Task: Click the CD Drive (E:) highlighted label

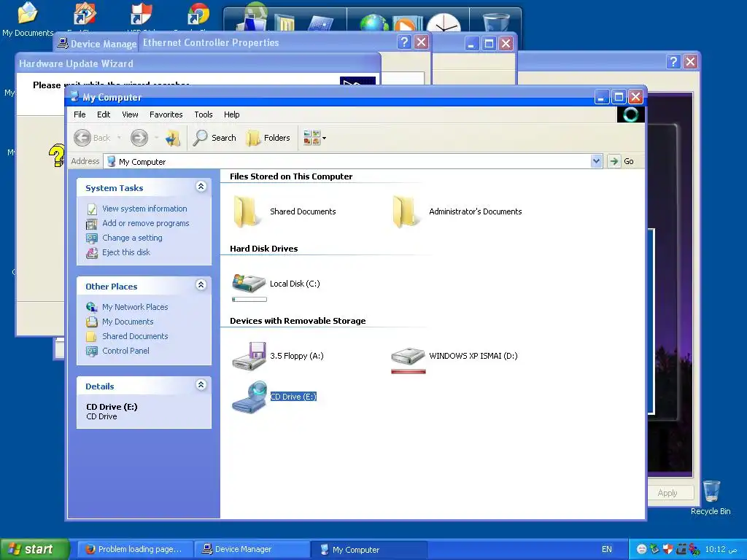Action: tap(293, 397)
